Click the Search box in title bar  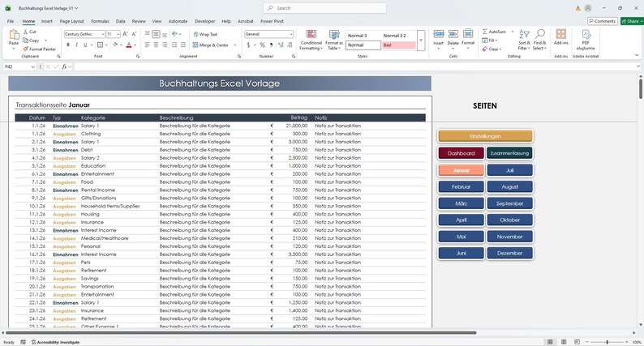pos(324,8)
